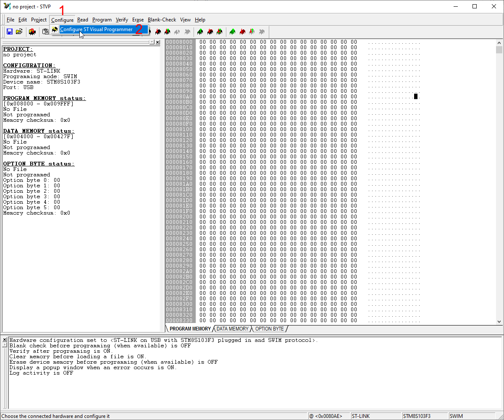
Task: Switch to the DATA MEMORY tab
Action: click(x=233, y=329)
